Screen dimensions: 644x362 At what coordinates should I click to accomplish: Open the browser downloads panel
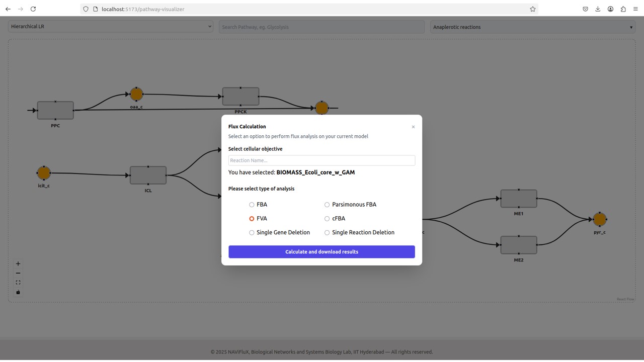[x=598, y=9]
